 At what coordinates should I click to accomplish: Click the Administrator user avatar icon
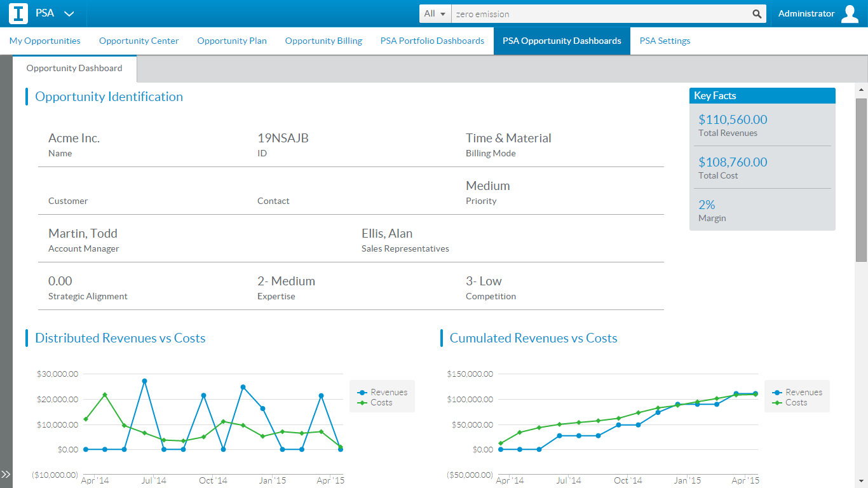click(x=850, y=13)
